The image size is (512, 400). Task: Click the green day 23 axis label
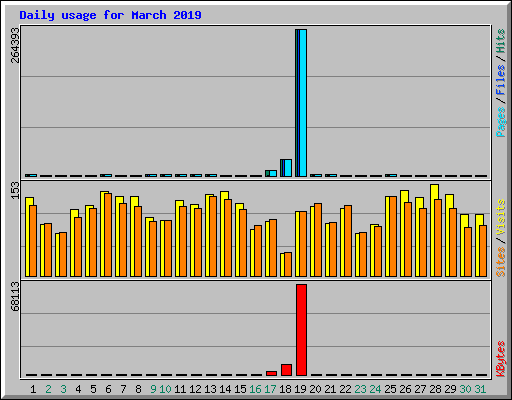(360, 389)
